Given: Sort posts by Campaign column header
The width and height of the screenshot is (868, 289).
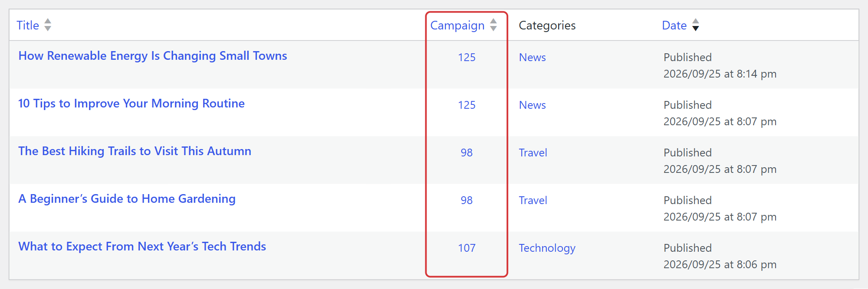Looking at the screenshot, I should pyautogui.click(x=457, y=26).
